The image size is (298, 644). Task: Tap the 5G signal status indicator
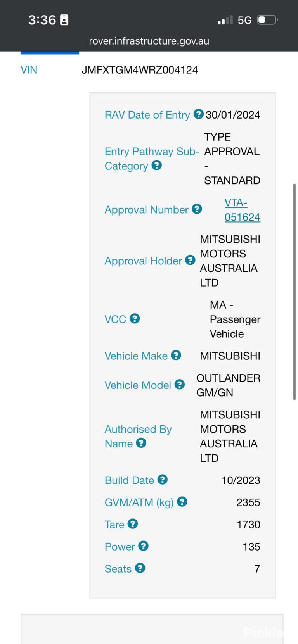click(244, 20)
